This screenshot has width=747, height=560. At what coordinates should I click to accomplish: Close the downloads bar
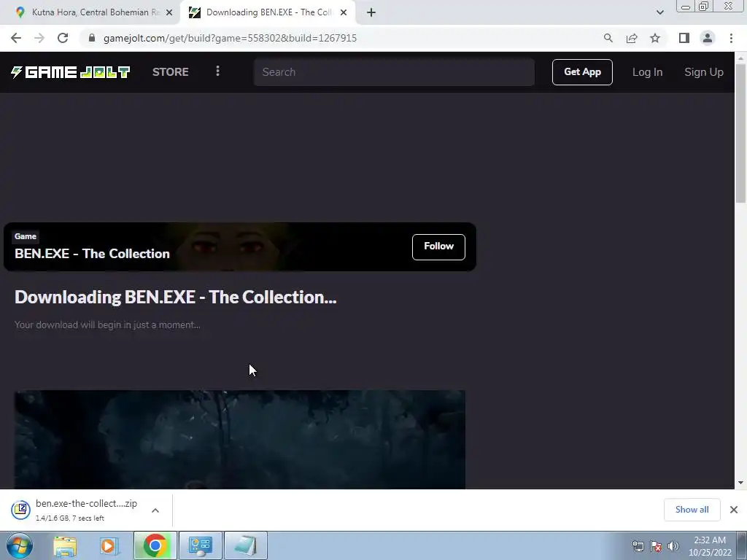pyautogui.click(x=734, y=510)
